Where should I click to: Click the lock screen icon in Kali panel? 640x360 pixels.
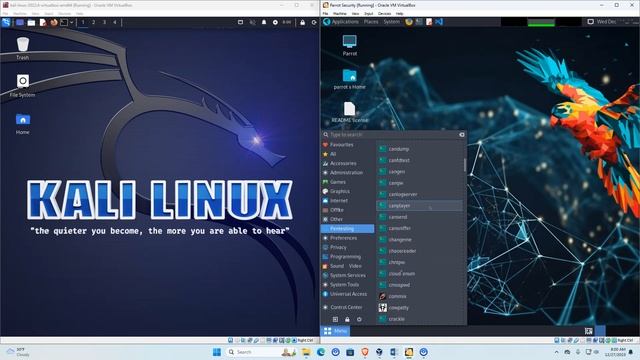click(x=302, y=22)
